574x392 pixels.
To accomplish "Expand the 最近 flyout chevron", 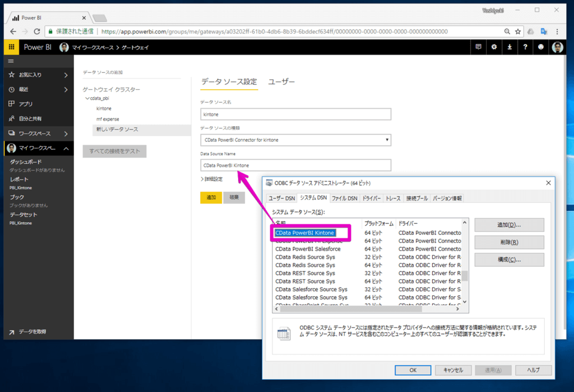I will click(x=66, y=90).
